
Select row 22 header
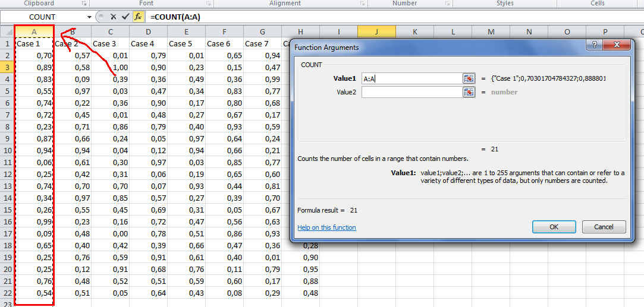pyautogui.click(x=7, y=293)
